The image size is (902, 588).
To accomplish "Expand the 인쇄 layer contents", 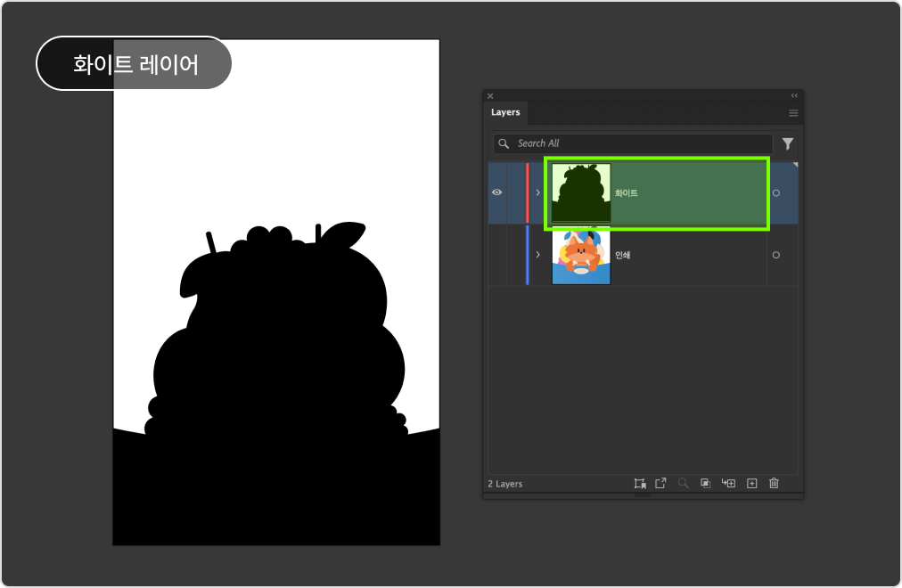I will (536, 256).
